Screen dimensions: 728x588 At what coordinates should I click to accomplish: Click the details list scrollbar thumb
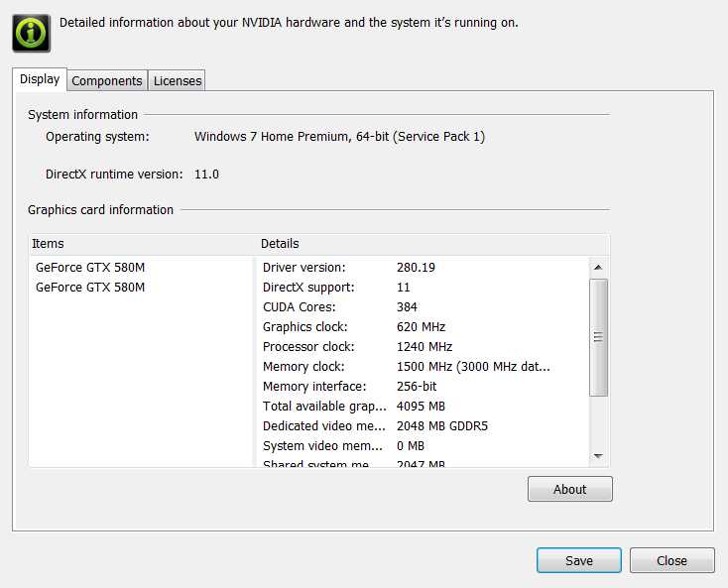click(x=598, y=337)
